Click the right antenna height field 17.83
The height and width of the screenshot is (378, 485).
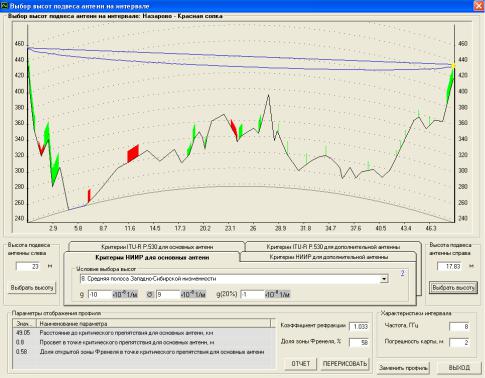point(450,266)
